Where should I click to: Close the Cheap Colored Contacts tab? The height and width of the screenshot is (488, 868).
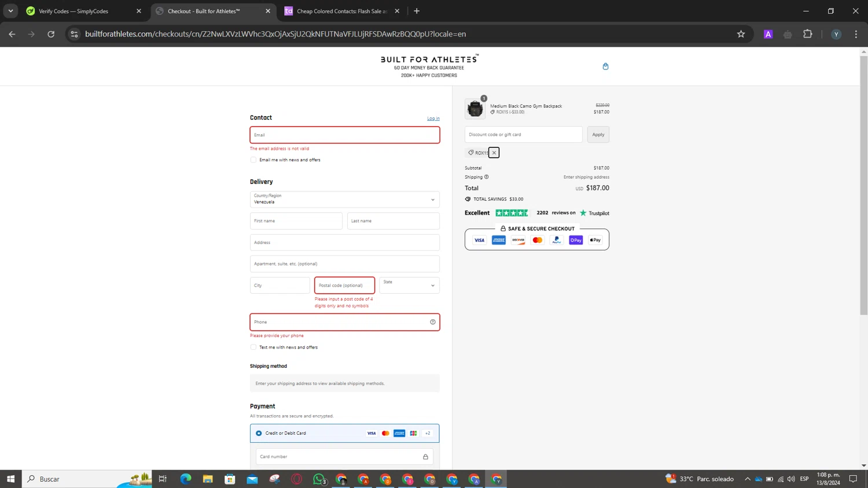pos(397,11)
